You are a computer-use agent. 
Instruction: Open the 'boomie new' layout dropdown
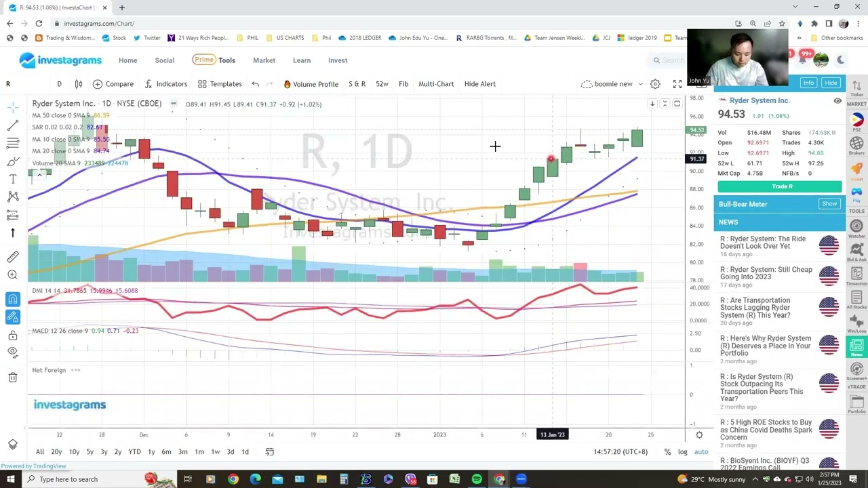coord(612,84)
